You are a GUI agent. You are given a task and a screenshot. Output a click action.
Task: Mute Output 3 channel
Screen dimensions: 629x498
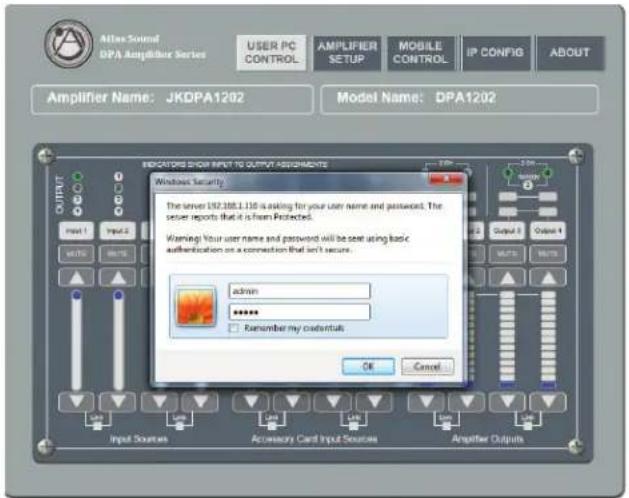pyautogui.click(x=507, y=254)
